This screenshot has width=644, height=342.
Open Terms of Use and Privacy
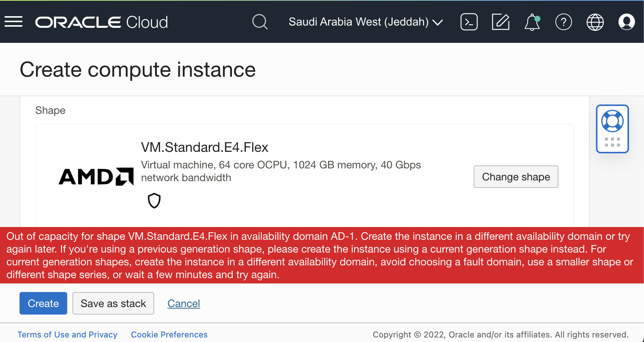(68, 334)
